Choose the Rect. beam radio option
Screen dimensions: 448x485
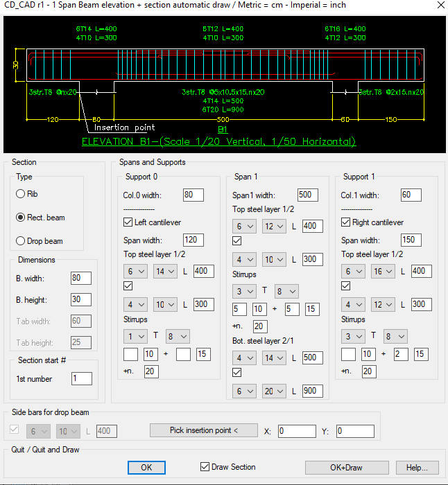pyautogui.click(x=21, y=218)
